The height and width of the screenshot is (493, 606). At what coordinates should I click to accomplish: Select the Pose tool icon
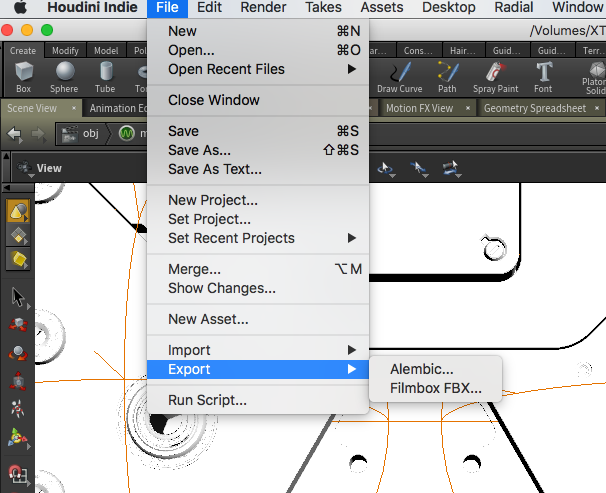18,409
